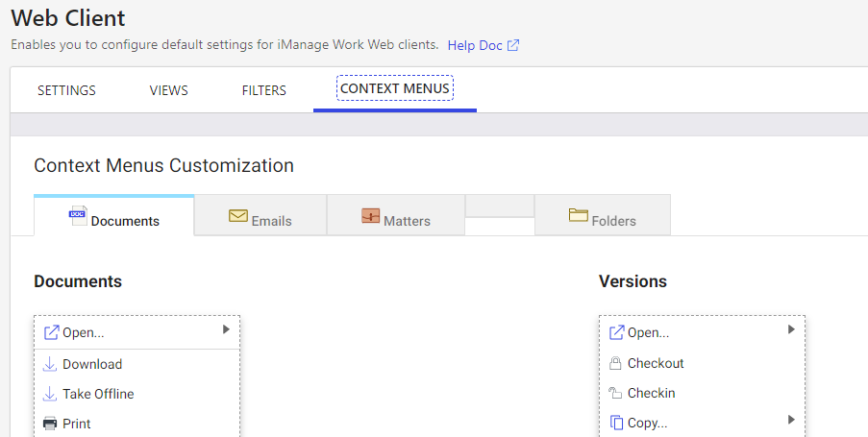Select the CONTEXT MENUS tab
The height and width of the screenshot is (437, 868).
click(x=395, y=88)
